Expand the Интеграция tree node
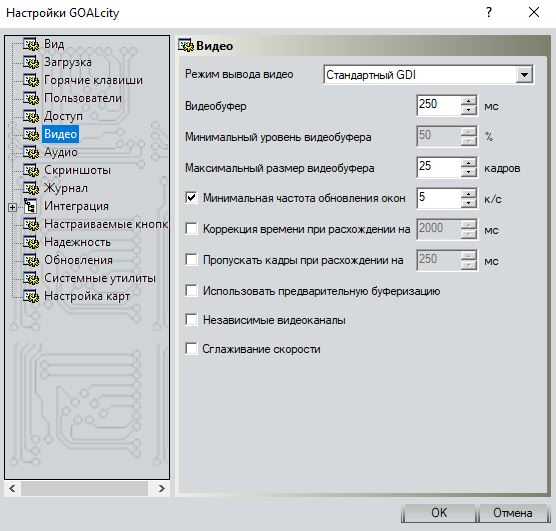Viewport: 556px width, 531px height. click(x=12, y=207)
